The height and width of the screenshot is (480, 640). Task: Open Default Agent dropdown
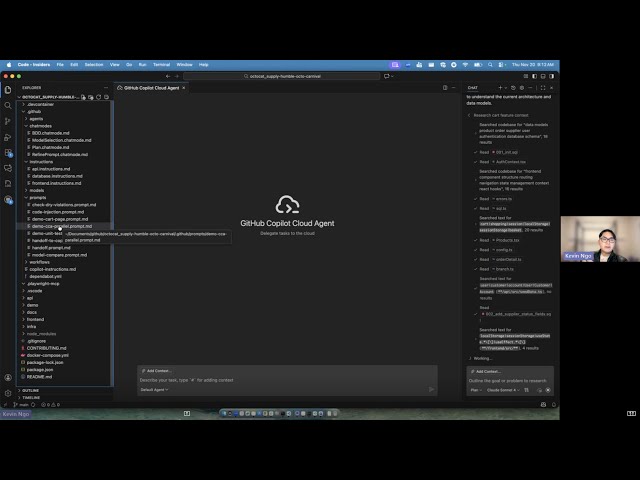tap(154, 390)
